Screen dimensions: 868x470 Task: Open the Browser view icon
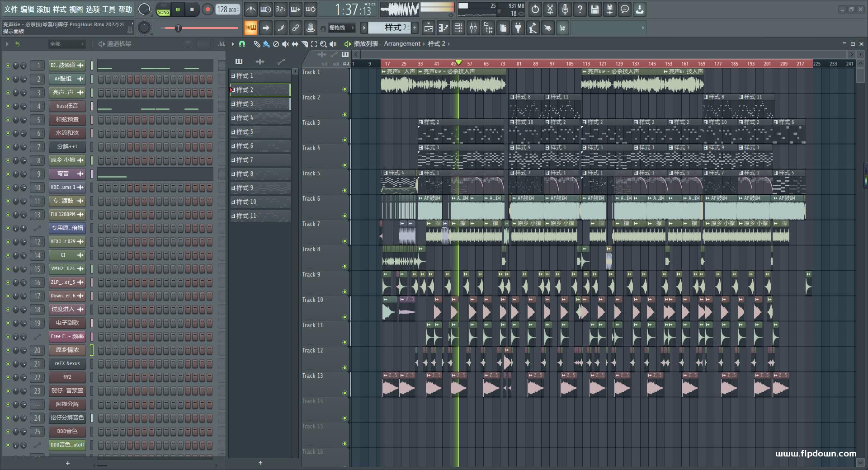(488, 28)
